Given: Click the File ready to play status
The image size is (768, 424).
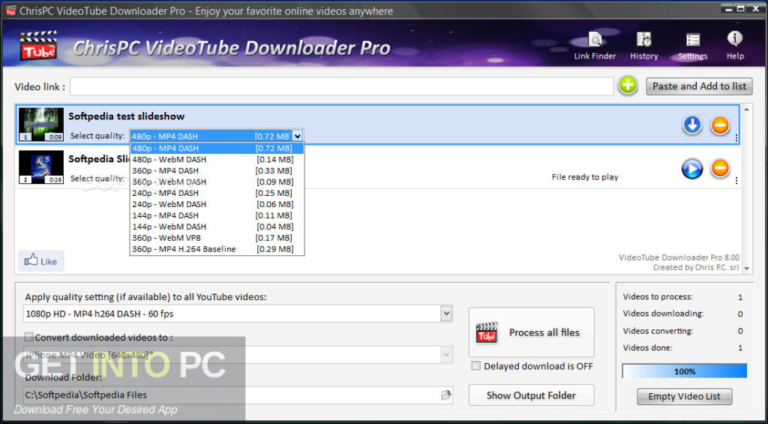Looking at the screenshot, I should pos(585,177).
